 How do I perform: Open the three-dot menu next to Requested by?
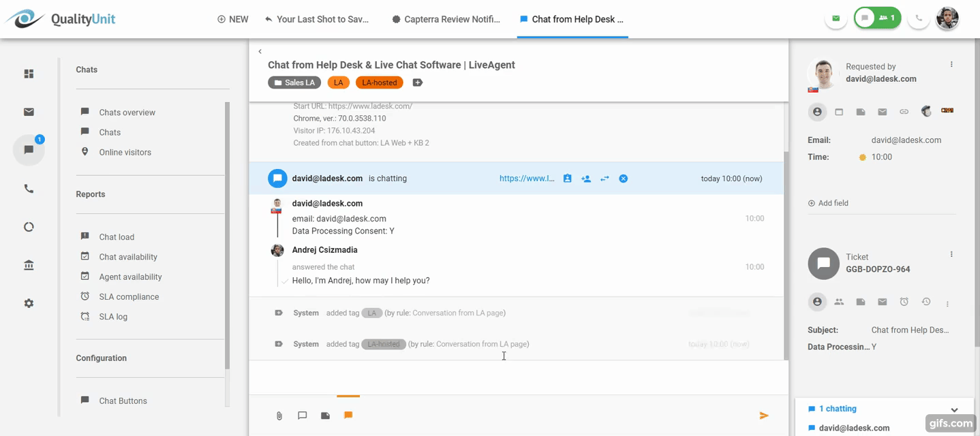[x=952, y=63]
